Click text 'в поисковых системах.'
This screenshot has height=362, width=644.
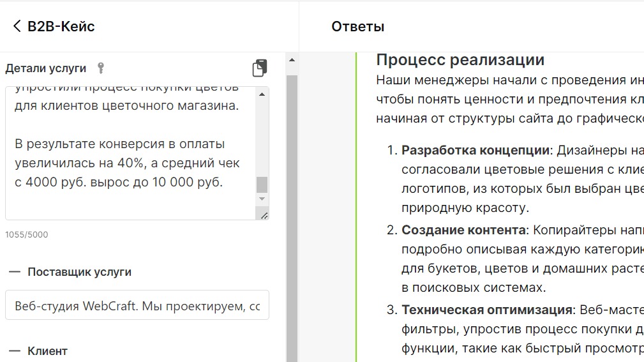[474, 288]
